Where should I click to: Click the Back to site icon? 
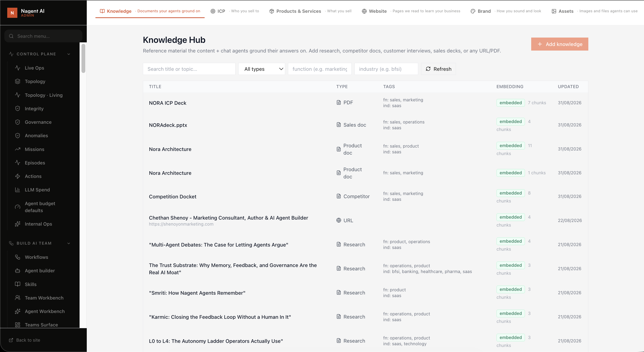click(11, 340)
